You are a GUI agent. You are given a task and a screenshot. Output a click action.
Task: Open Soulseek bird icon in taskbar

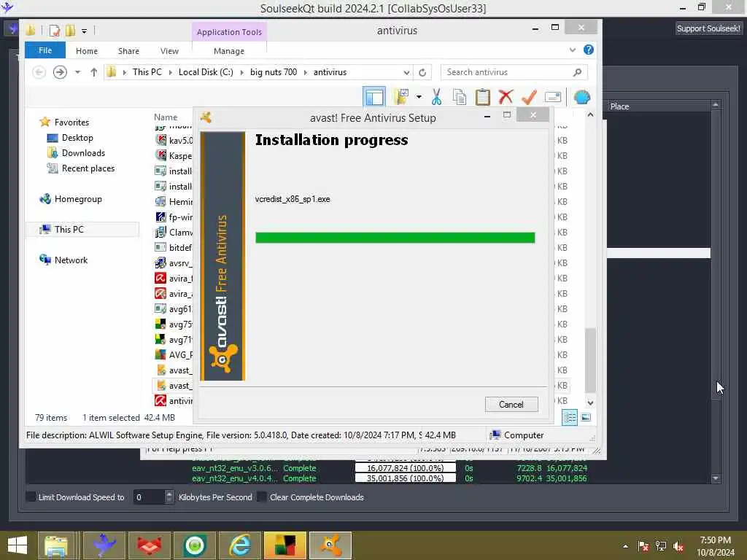coord(104,545)
